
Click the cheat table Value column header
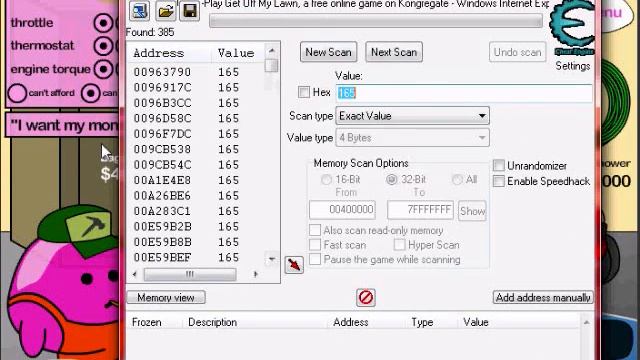pyautogui.click(x=476, y=322)
